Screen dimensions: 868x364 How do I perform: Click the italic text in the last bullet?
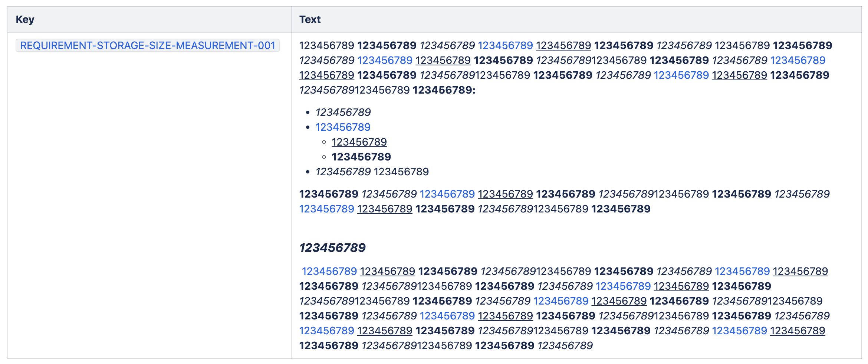coord(343,172)
